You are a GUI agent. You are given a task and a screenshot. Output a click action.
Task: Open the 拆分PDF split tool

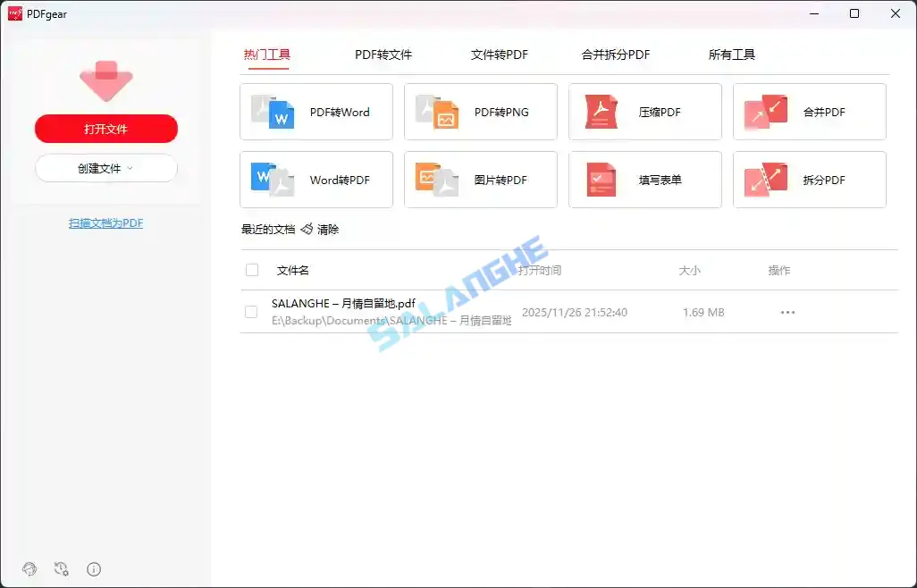809,180
